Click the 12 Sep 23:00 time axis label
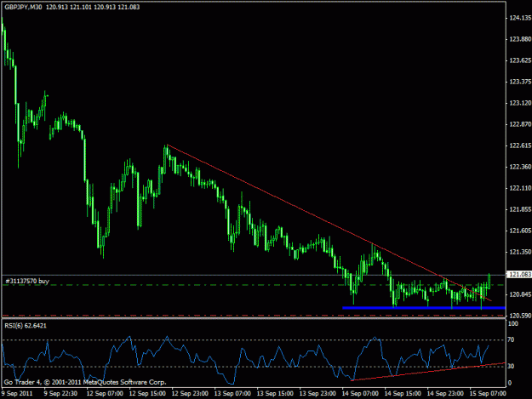Viewport: 532px width, 399px height. [190, 393]
